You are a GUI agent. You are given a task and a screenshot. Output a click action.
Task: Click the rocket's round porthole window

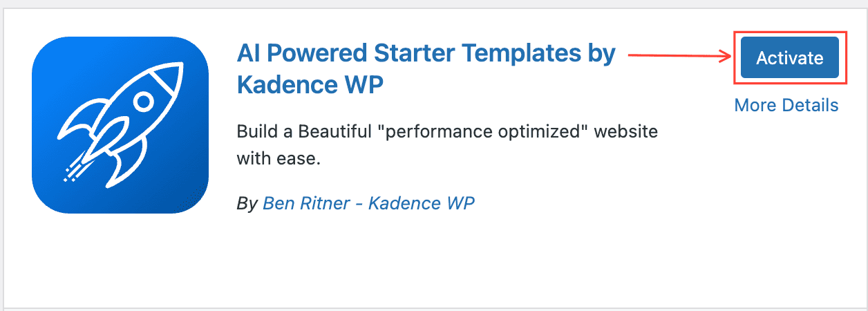click(143, 102)
